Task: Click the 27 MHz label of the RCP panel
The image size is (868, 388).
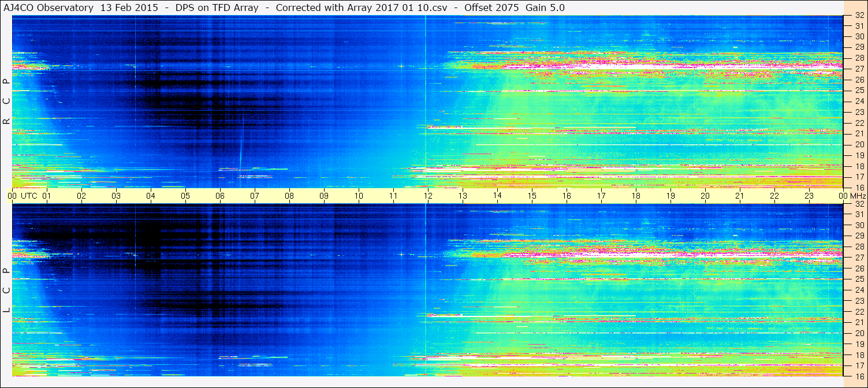Action: pos(859,69)
